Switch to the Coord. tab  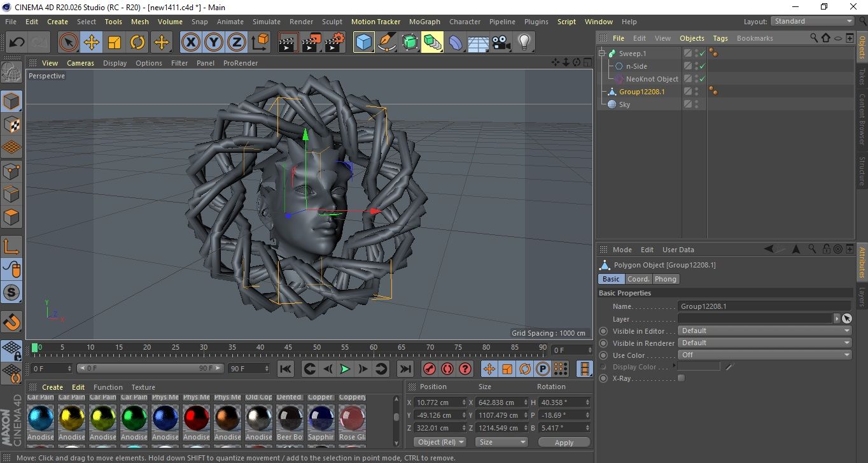[638, 279]
